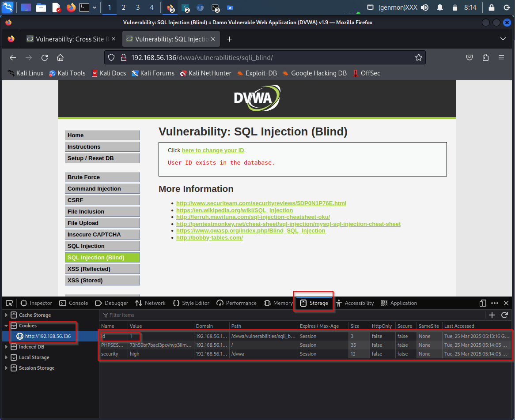Expand the Indexed DB tree node
This screenshot has height=420, width=515.
6,347
